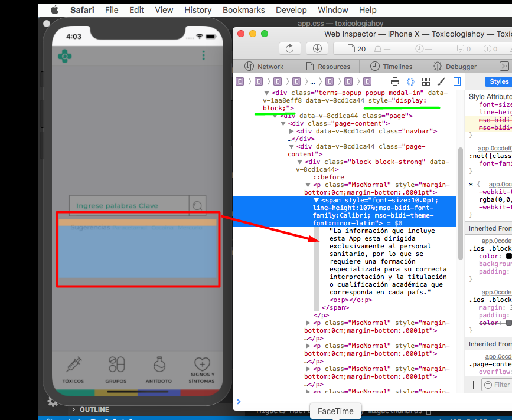This screenshot has height=420, width=512.
Task: Click the console prompt at bottom of Inspector
Action: pos(372,402)
